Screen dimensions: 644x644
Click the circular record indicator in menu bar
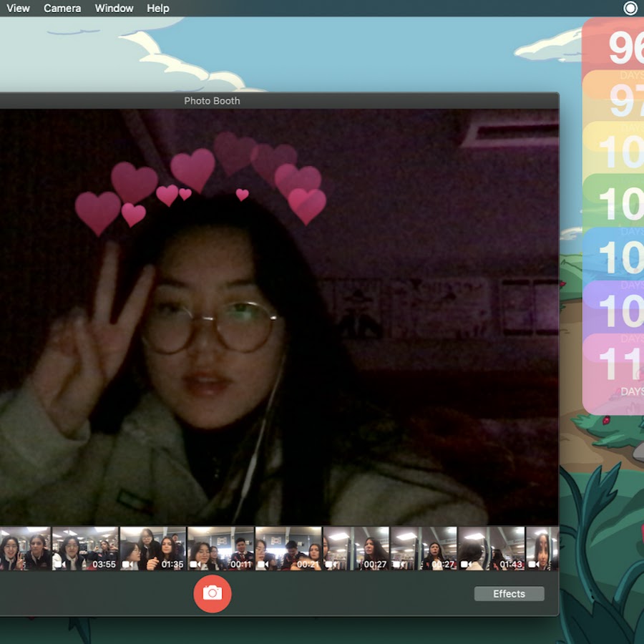point(630,8)
